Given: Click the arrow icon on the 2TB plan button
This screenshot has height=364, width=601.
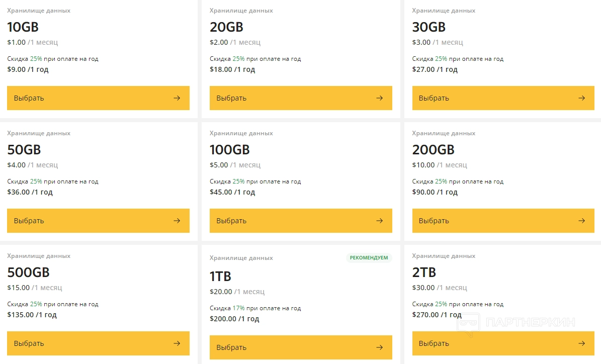Looking at the screenshot, I should pos(582,343).
